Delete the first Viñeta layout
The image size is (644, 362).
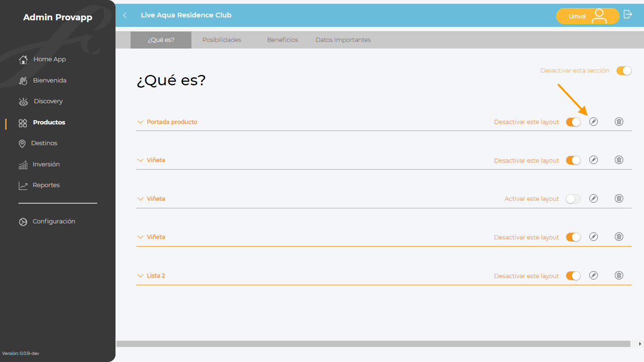(x=619, y=160)
